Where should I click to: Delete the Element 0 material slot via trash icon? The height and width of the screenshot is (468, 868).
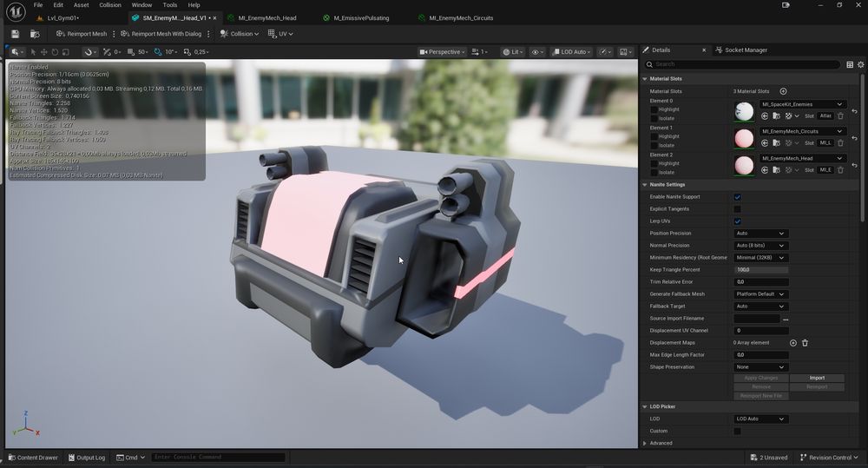tap(840, 116)
